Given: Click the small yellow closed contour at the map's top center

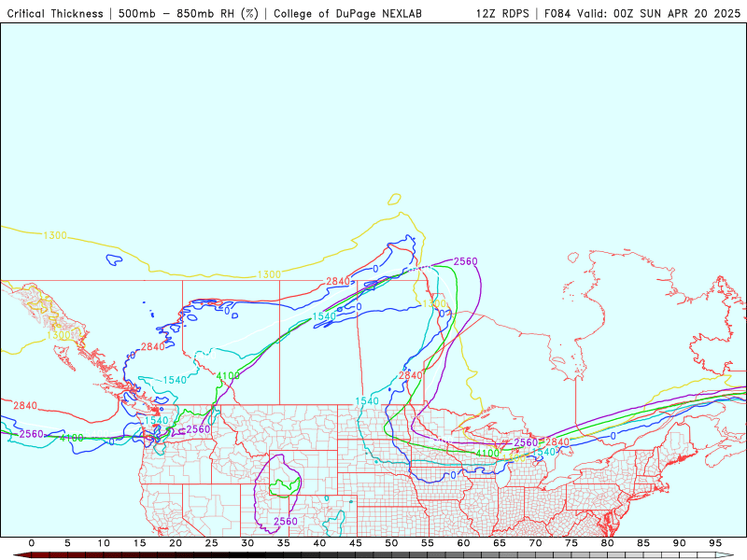Looking at the screenshot, I should pos(394,199).
